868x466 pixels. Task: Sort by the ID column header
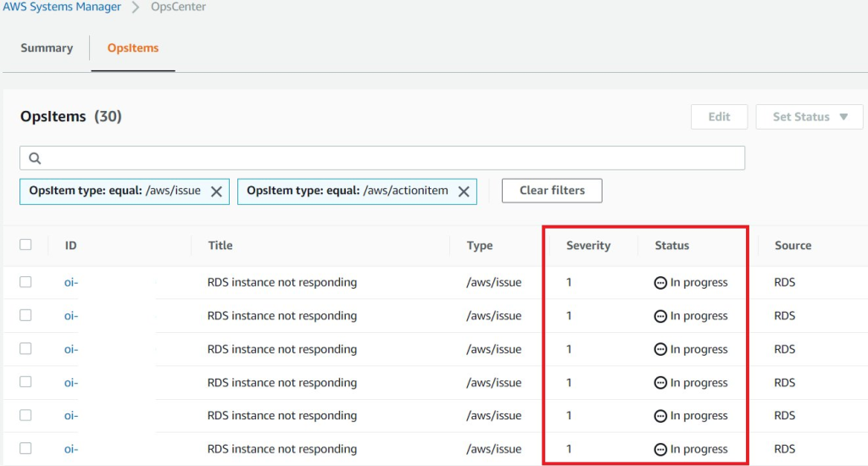(x=71, y=245)
